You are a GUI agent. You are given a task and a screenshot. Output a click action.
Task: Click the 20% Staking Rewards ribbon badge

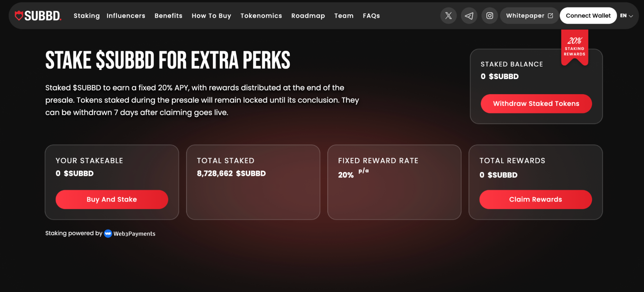point(574,47)
